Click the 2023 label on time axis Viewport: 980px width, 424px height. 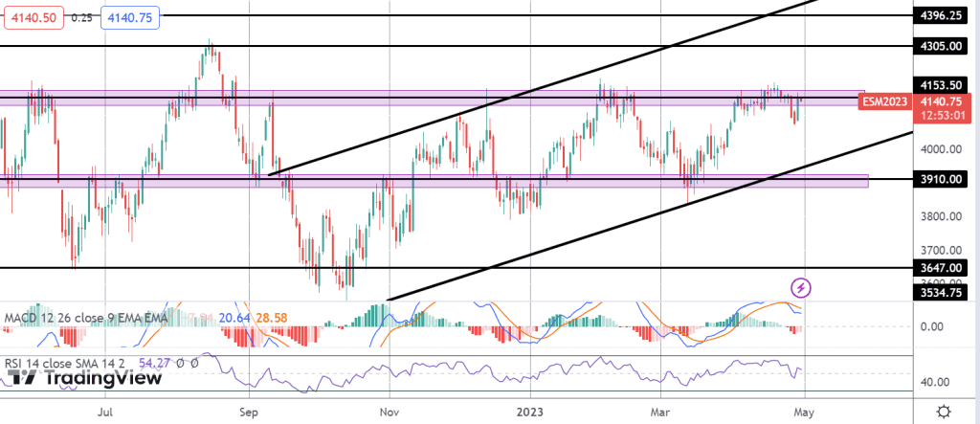[532, 411]
